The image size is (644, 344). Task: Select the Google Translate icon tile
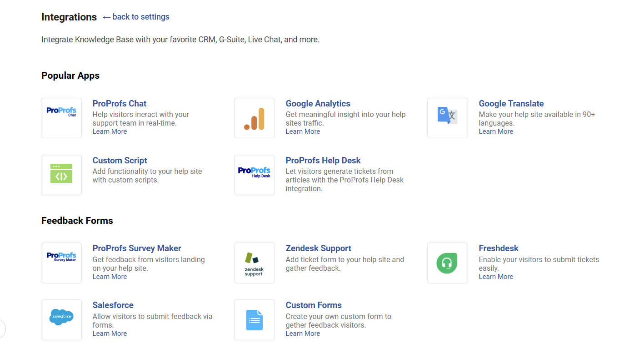pos(448,118)
